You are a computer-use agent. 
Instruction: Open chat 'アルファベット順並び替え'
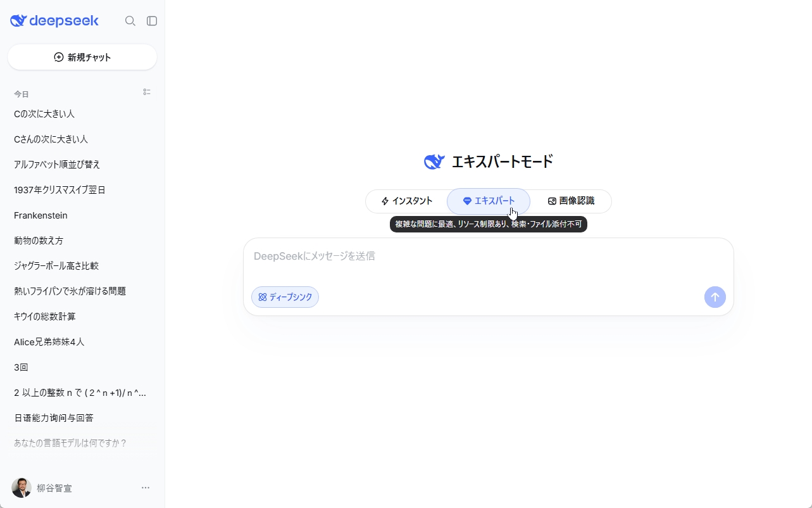click(82, 165)
